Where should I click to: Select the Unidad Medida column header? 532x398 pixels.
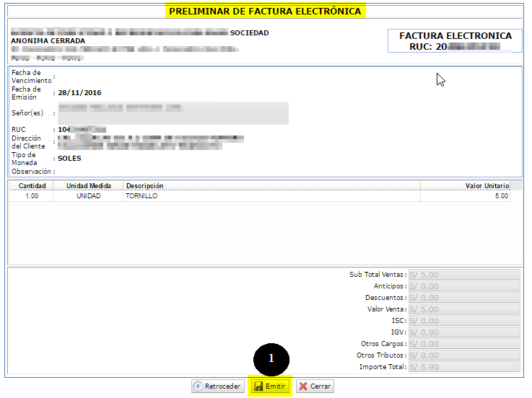tap(89, 186)
